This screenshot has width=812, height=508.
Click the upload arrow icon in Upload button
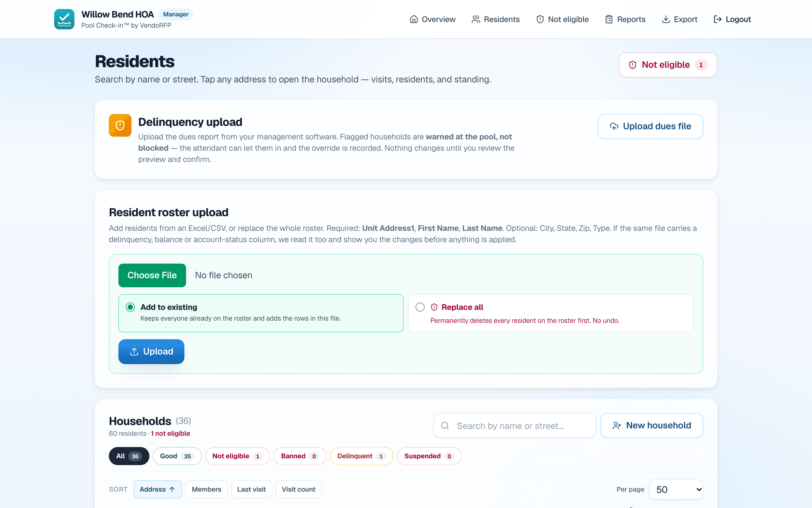[x=134, y=351]
